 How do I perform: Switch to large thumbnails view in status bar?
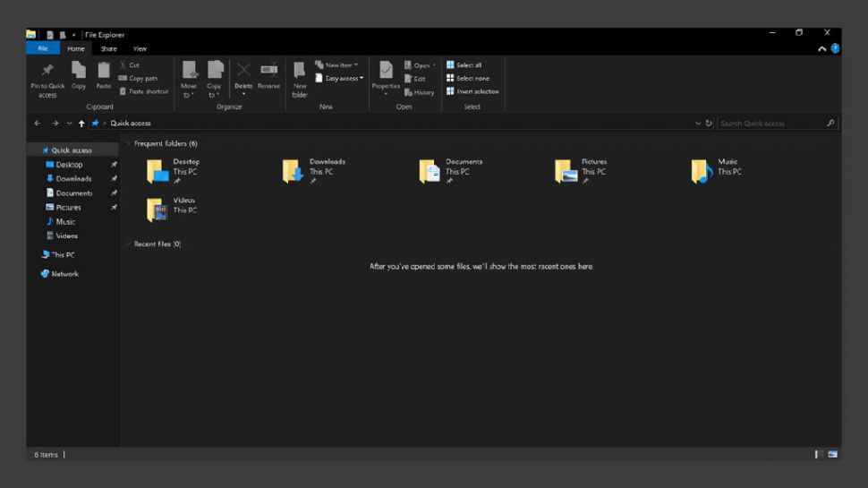click(833, 455)
